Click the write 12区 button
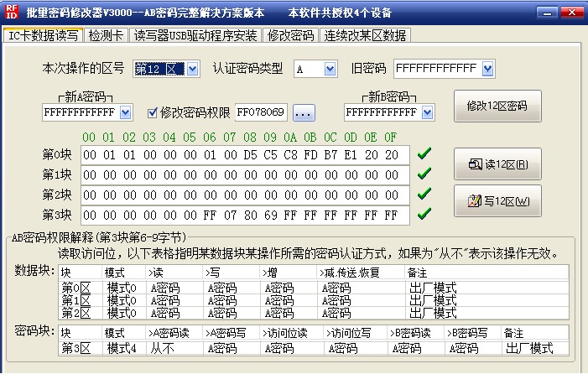The image size is (588, 374). [x=497, y=200]
